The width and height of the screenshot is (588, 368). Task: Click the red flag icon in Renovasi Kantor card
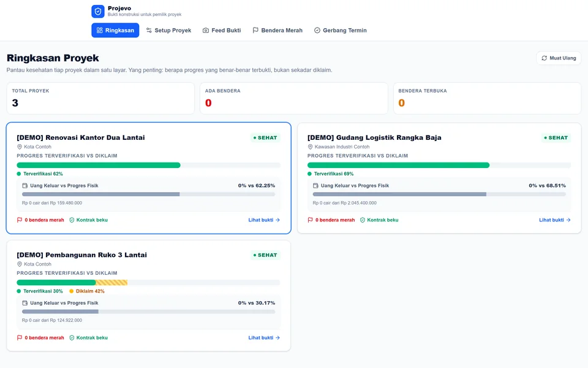coord(20,220)
